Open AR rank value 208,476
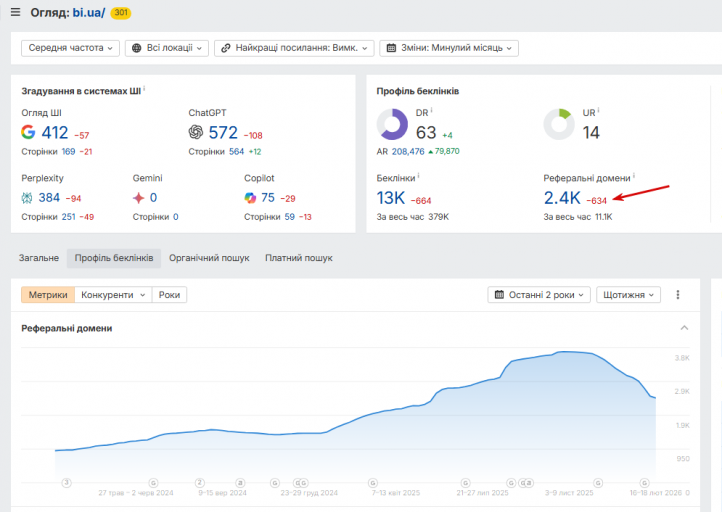The width and height of the screenshot is (722, 512). coord(408,151)
